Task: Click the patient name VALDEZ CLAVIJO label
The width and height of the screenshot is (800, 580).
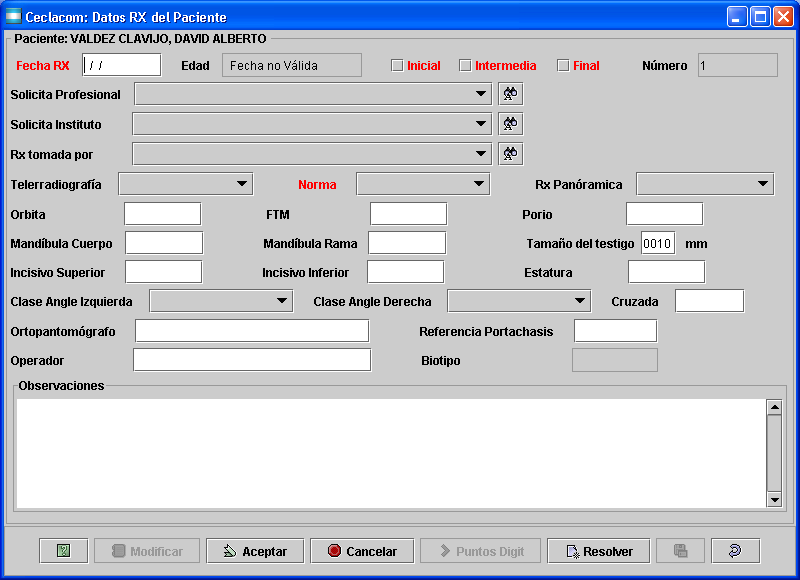Action: [x=140, y=38]
